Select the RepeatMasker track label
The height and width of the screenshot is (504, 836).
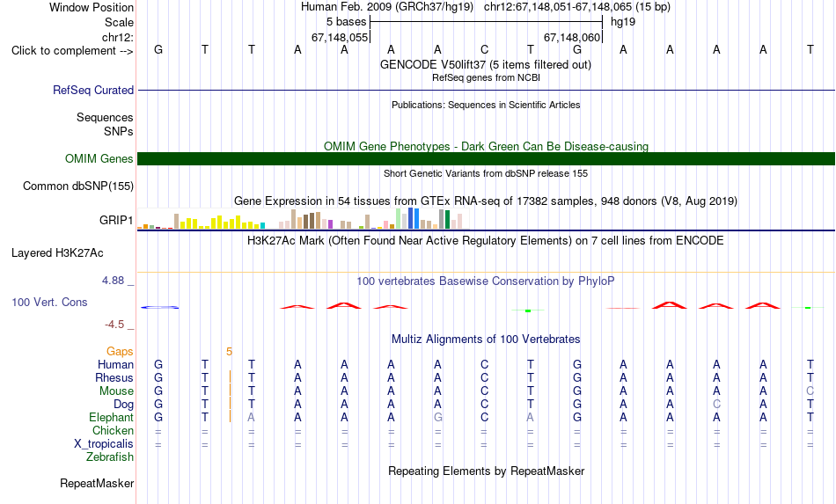[97, 483]
